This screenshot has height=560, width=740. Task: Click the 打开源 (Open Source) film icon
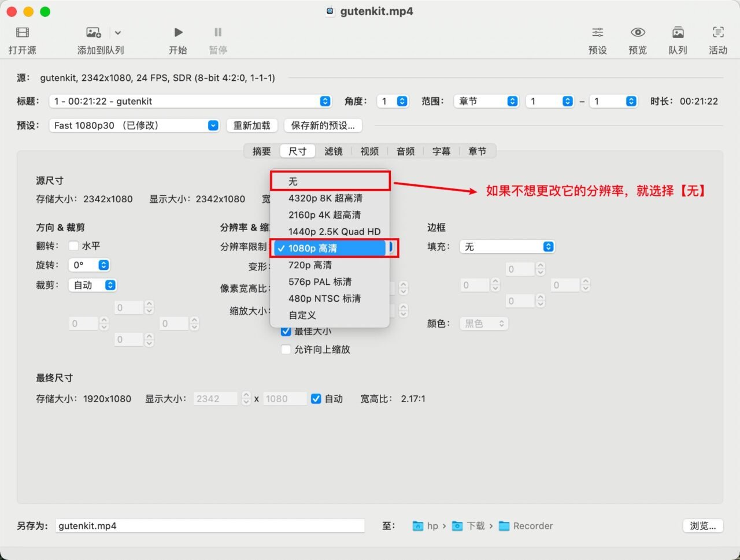click(23, 32)
